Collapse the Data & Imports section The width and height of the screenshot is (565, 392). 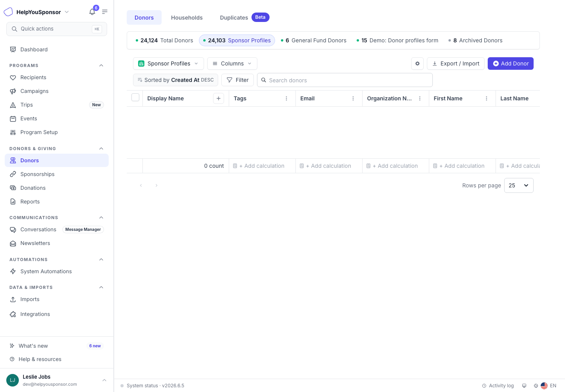pyautogui.click(x=101, y=287)
